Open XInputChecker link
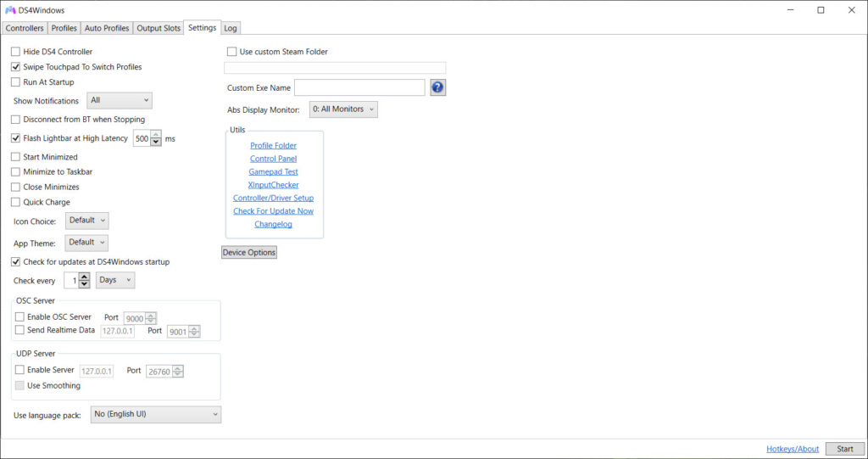Screen dimensions: 868x459 (x=274, y=185)
